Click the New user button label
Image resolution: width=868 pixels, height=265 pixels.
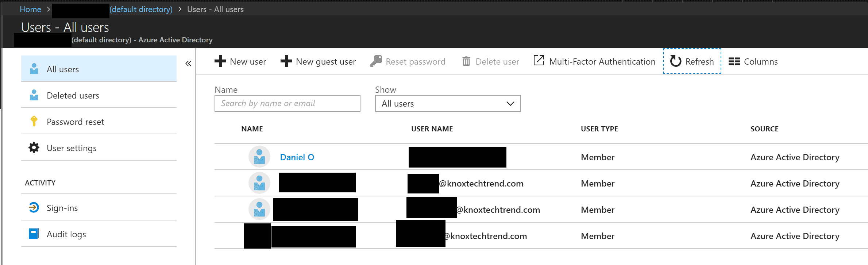tap(248, 62)
